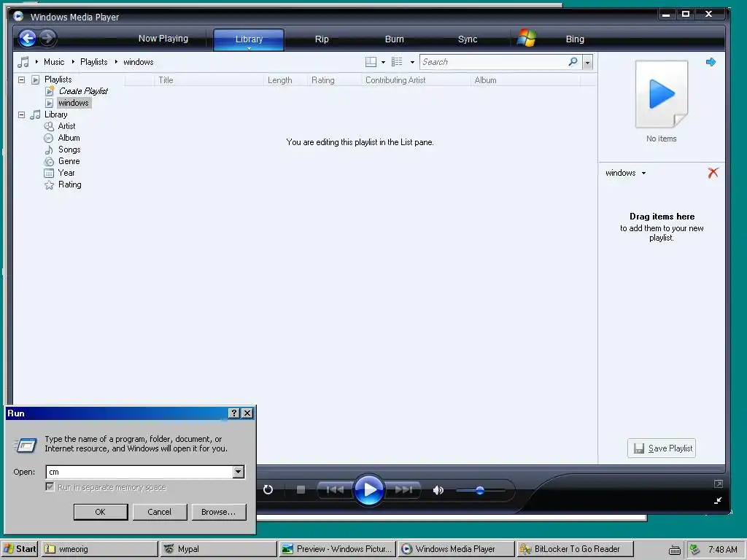Click Create Playlist in the tree

tap(83, 91)
